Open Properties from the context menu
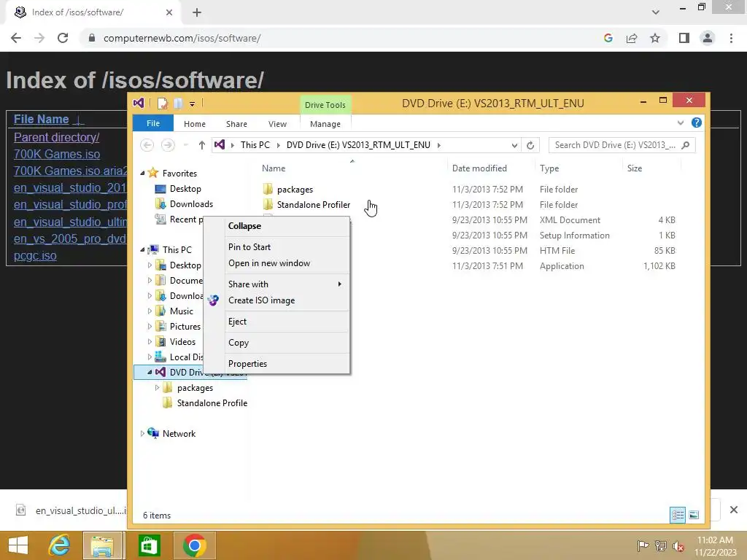The width and height of the screenshot is (747, 560). click(x=247, y=363)
